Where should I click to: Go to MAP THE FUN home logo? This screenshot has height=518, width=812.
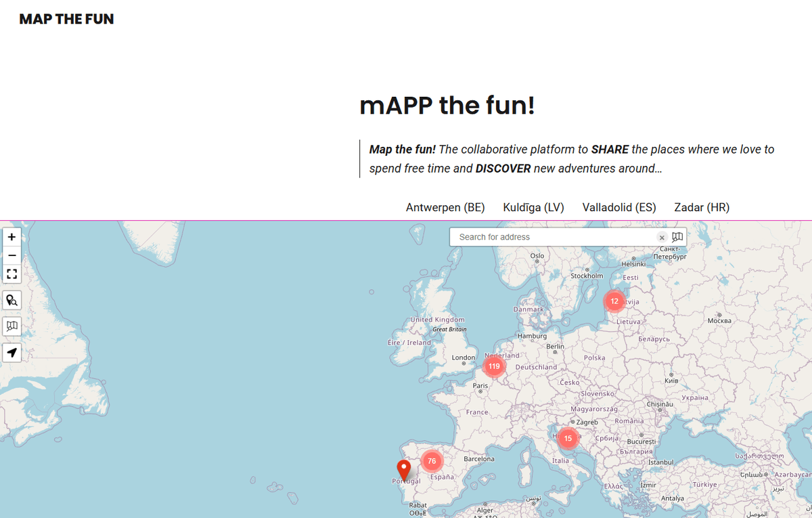point(66,19)
